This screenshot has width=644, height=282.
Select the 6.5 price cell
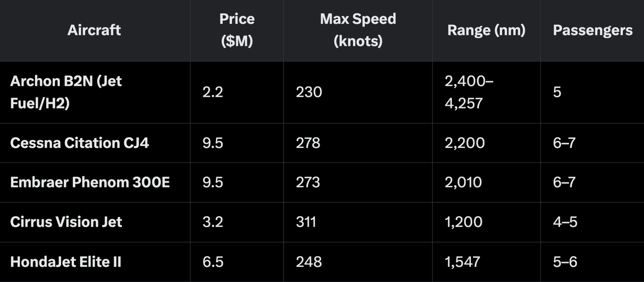pyautogui.click(x=213, y=262)
